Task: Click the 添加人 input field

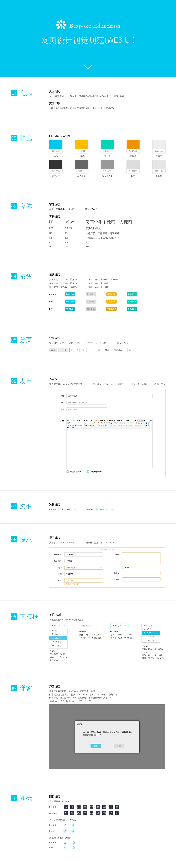Action: click(141, 573)
